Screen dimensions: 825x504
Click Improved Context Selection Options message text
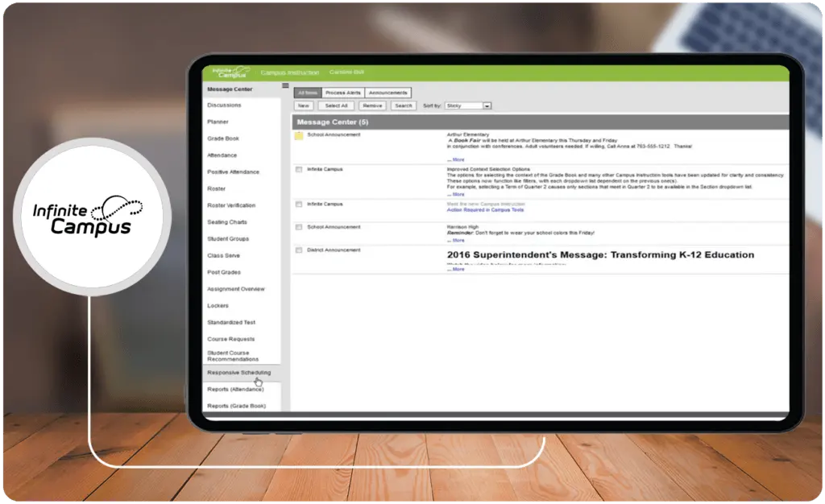[x=615, y=178]
